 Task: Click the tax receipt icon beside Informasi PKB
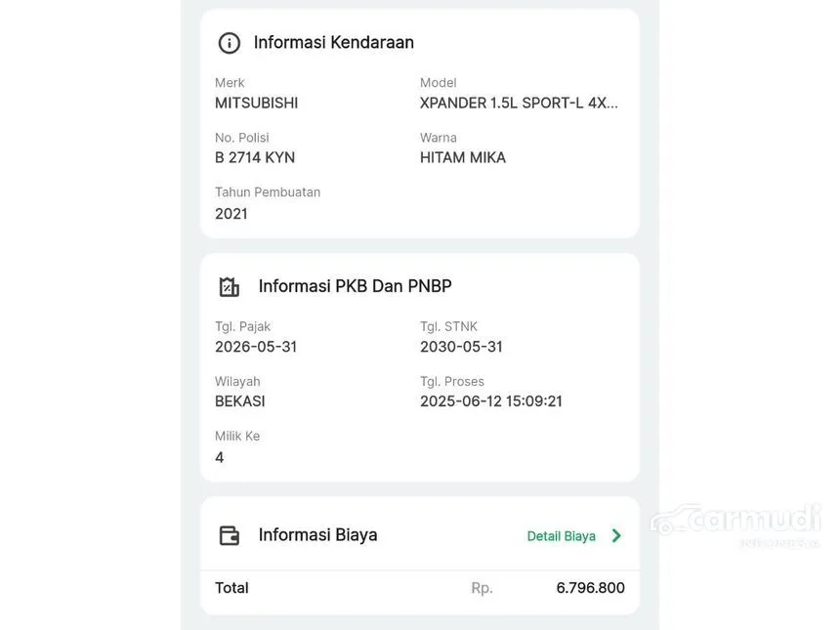coord(230,286)
